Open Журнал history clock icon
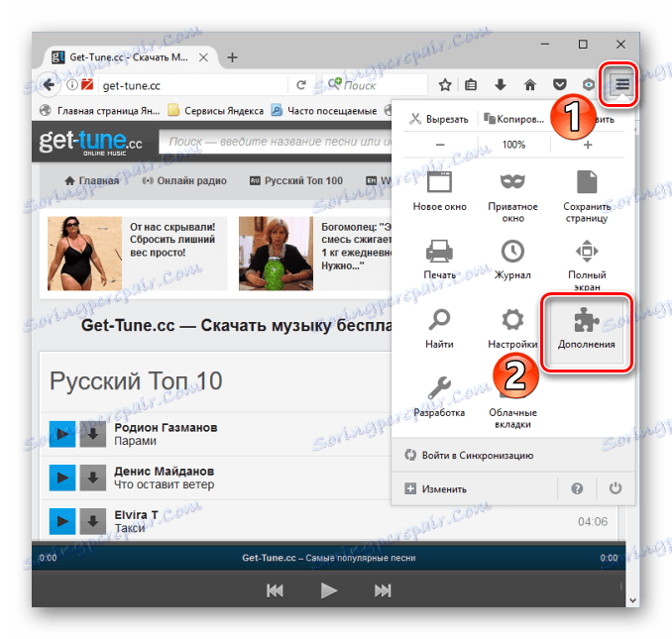Viewport: 672px width, 639px height. (x=512, y=260)
